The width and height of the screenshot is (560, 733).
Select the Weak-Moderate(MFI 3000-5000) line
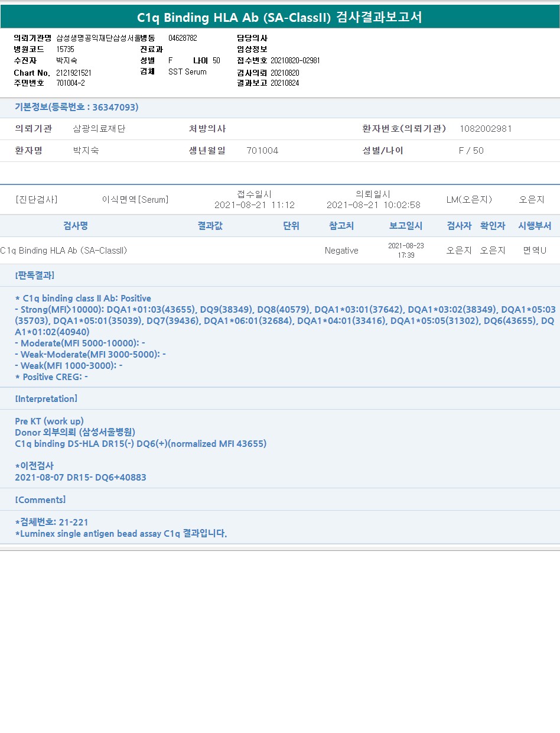(x=90, y=354)
